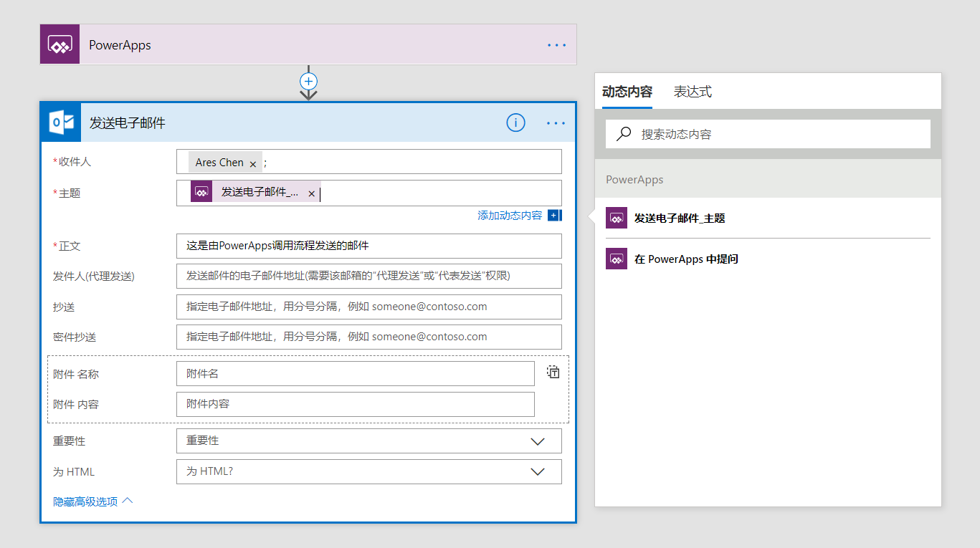The image size is (980, 548).
Task: Expand the 重要性 dropdown
Action: [538, 441]
